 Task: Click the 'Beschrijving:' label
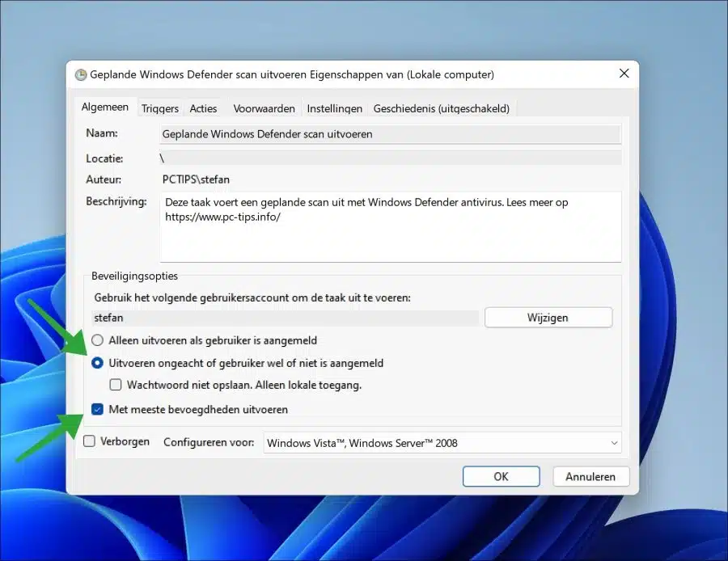pyautogui.click(x=116, y=202)
